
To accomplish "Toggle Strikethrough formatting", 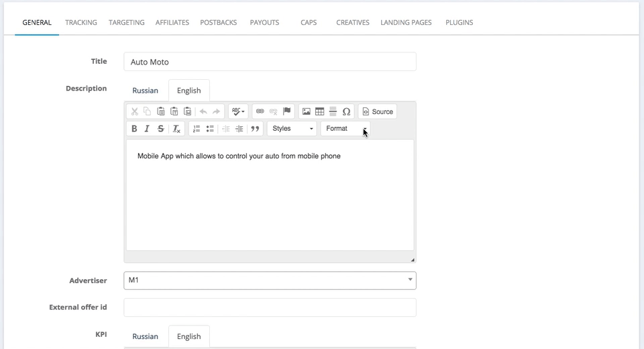I will point(160,129).
